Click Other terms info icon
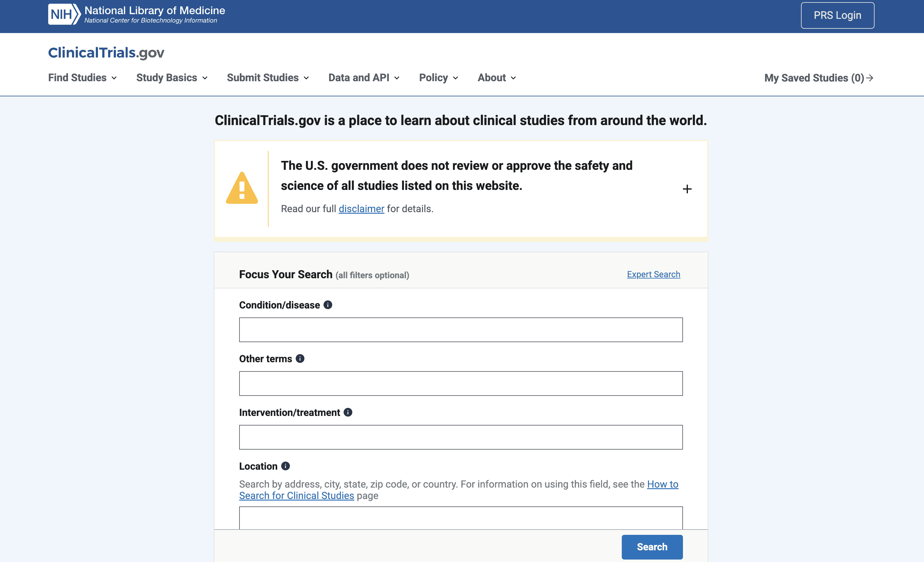 300,359
